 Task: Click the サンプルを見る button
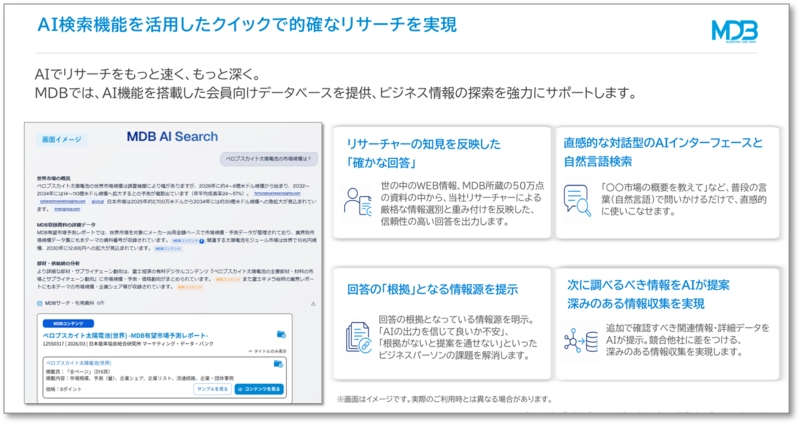[x=212, y=389]
